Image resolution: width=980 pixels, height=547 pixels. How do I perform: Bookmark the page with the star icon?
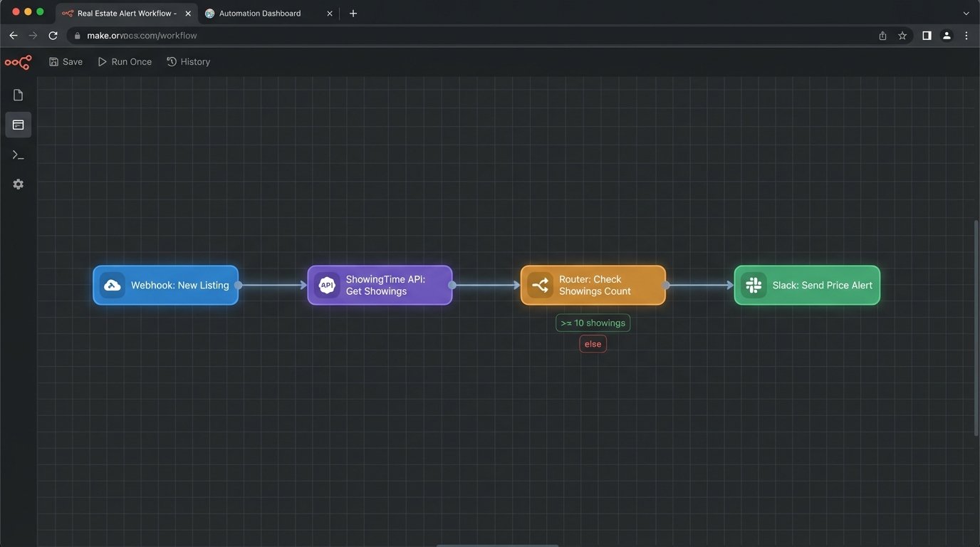point(902,35)
